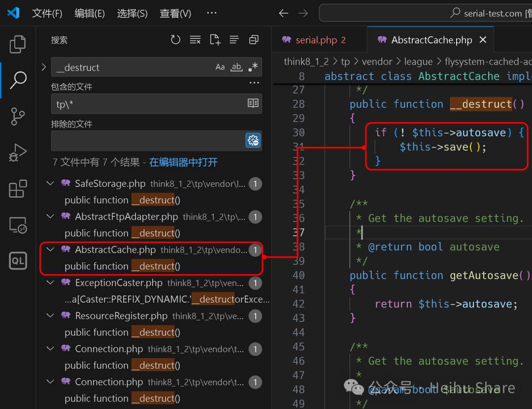Image resolution: width=532 pixels, height=409 pixels.
Task: Toggle Use Regular Expression in search
Action: pyautogui.click(x=253, y=67)
